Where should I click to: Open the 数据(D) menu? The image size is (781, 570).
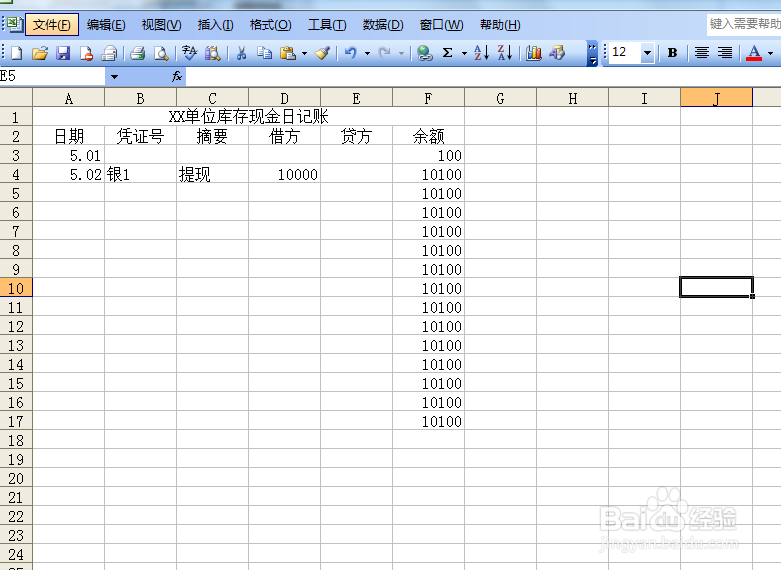[383, 25]
